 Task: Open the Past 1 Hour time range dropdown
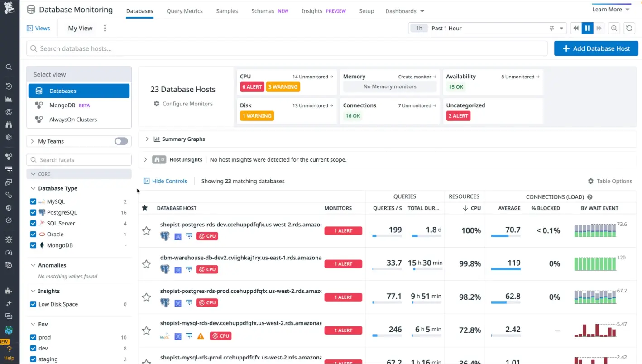(561, 28)
